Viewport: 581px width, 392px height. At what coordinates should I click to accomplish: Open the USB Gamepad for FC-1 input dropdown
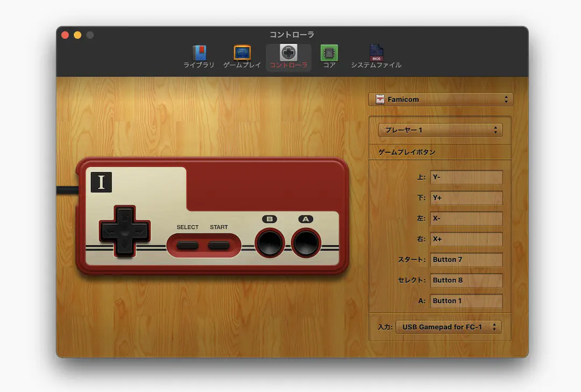tap(448, 327)
